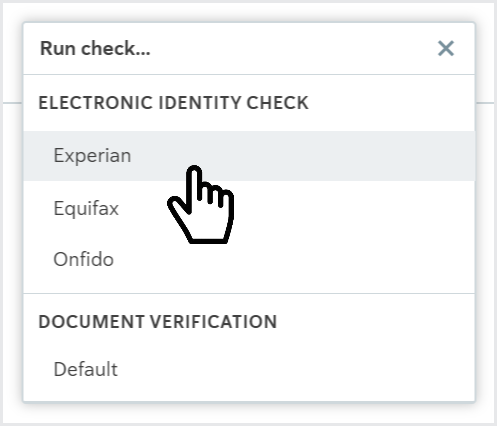497x426 pixels.
Task: Click the X beside Run check…
Action: tap(446, 49)
